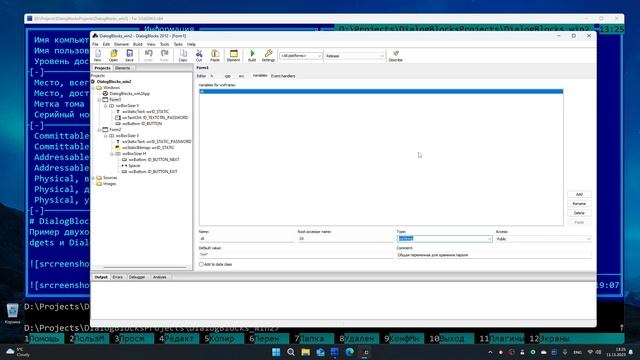Select wxButton ID_BUTTON tree item
The image size is (640, 360).
[142, 124]
